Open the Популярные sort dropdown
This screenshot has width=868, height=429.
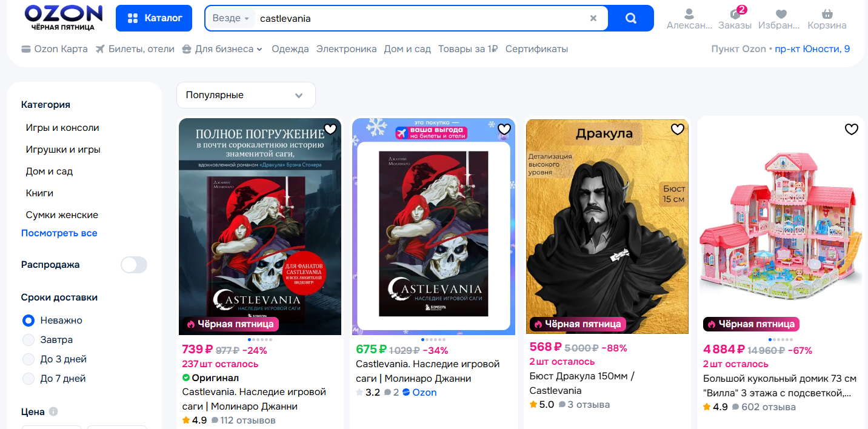[246, 95]
